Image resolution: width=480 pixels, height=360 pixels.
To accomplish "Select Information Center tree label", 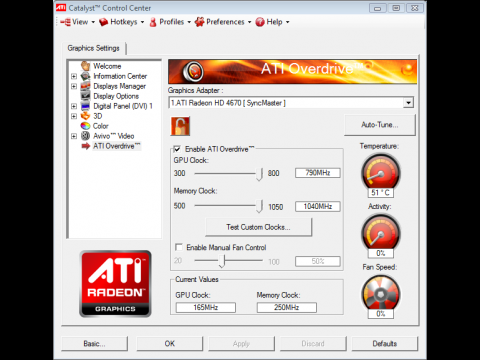I will (x=120, y=76).
